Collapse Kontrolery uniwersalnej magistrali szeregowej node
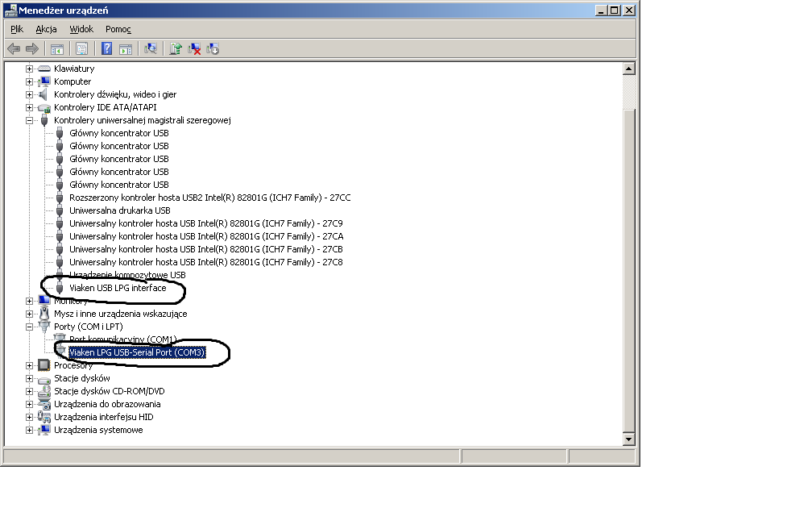 point(30,120)
